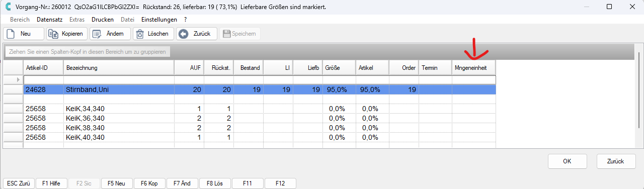Sort by the Artikel-ID column header

coord(43,67)
